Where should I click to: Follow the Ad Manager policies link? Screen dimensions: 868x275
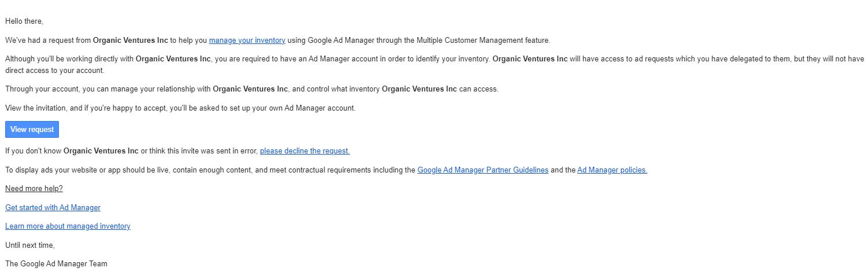612,170
